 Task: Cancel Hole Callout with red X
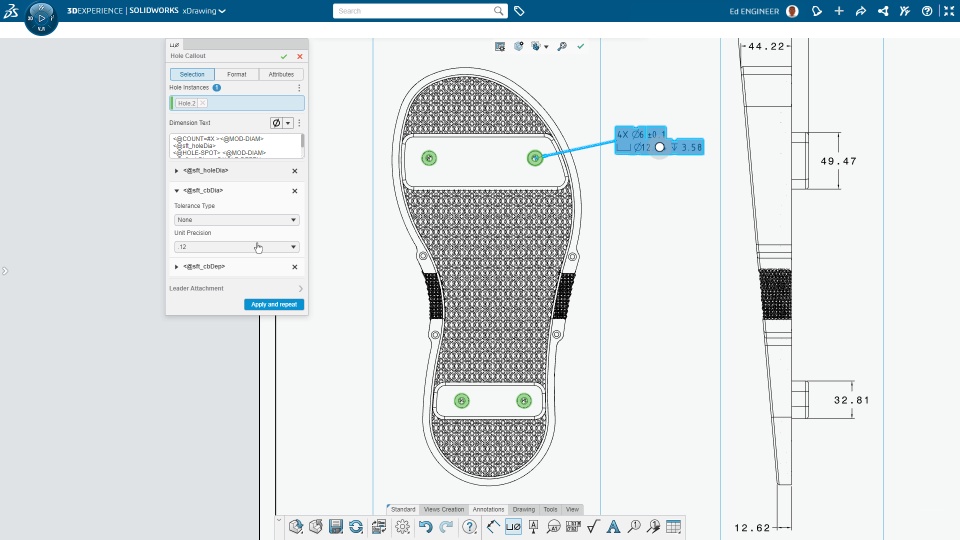300,56
